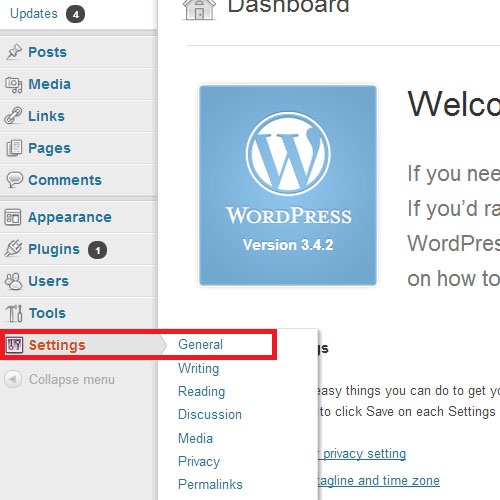Image resolution: width=500 pixels, height=500 pixels.
Task: Open Writing settings from the flyout
Action: [x=199, y=368]
